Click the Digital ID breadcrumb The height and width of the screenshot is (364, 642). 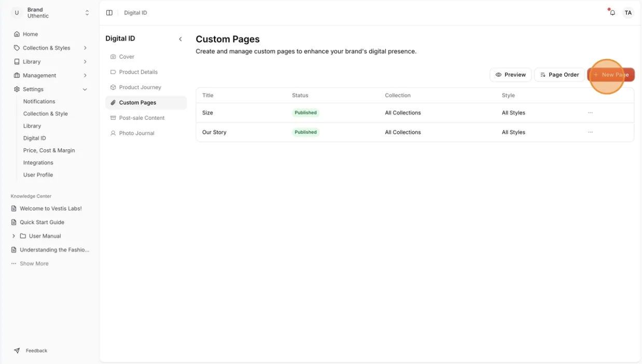(135, 13)
